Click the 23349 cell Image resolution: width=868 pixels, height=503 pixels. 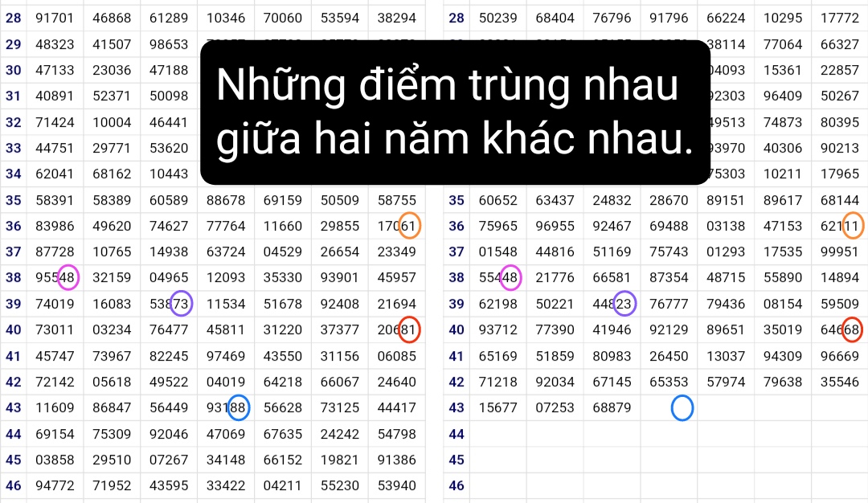pyautogui.click(x=397, y=251)
